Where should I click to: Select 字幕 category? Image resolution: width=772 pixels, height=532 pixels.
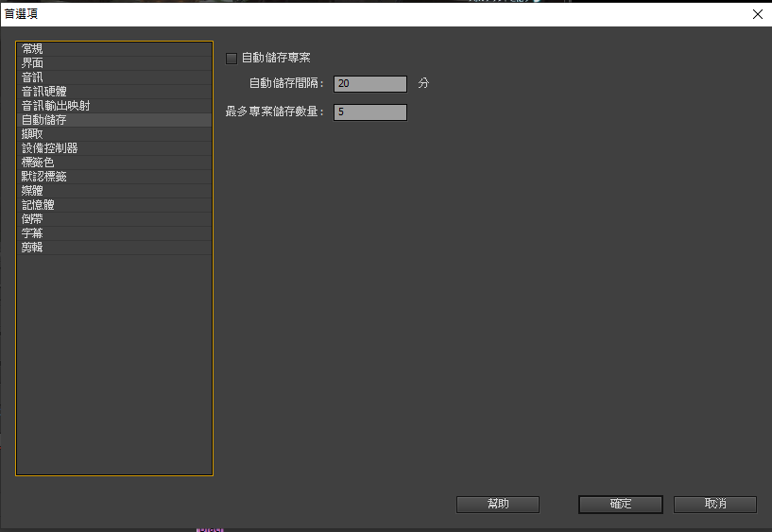tap(114, 233)
